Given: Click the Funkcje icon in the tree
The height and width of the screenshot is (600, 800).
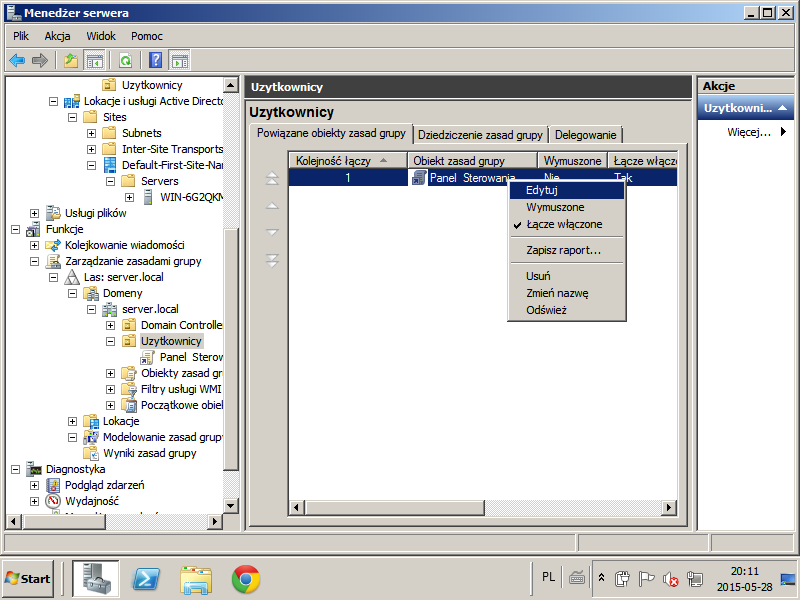Looking at the screenshot, I should (33, 229).
